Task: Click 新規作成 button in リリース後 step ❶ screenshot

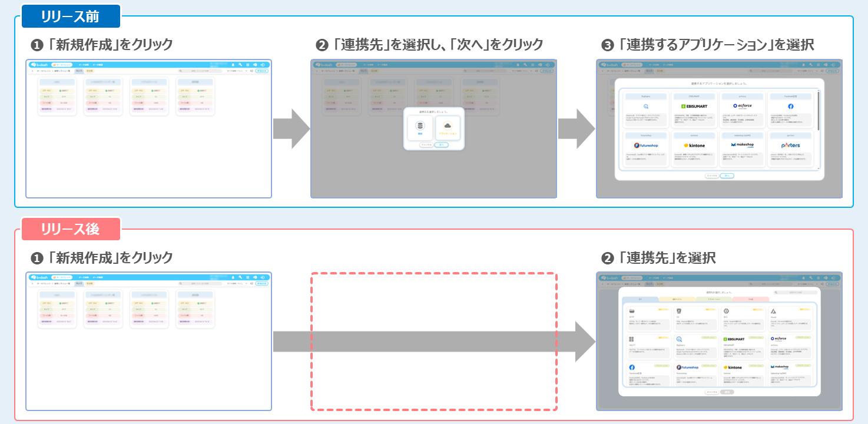Action: click(x=262, y=284)
